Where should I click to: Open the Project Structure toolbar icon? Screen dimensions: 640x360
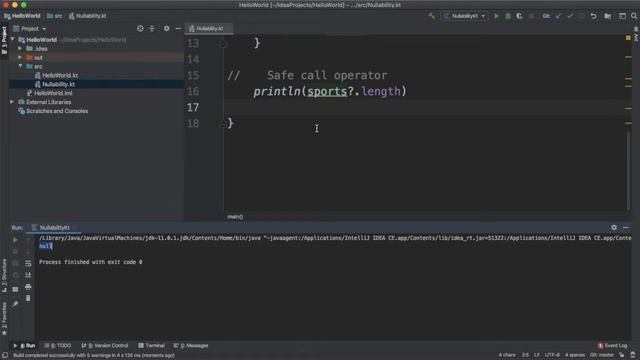[x=608, y=16]
